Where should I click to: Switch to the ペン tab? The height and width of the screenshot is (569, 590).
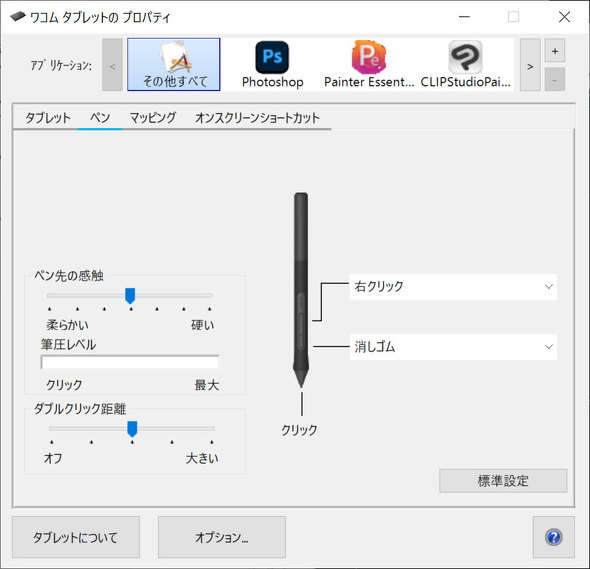100,118
